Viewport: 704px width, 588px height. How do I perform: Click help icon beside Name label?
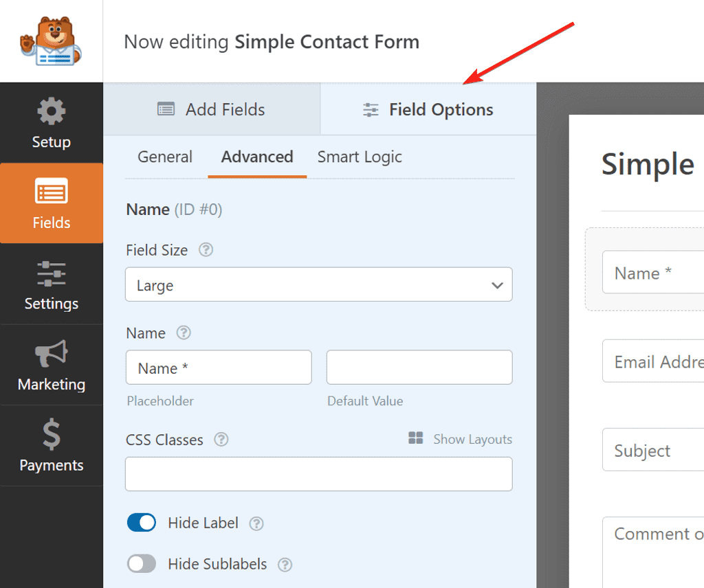(x=183, y=333)
